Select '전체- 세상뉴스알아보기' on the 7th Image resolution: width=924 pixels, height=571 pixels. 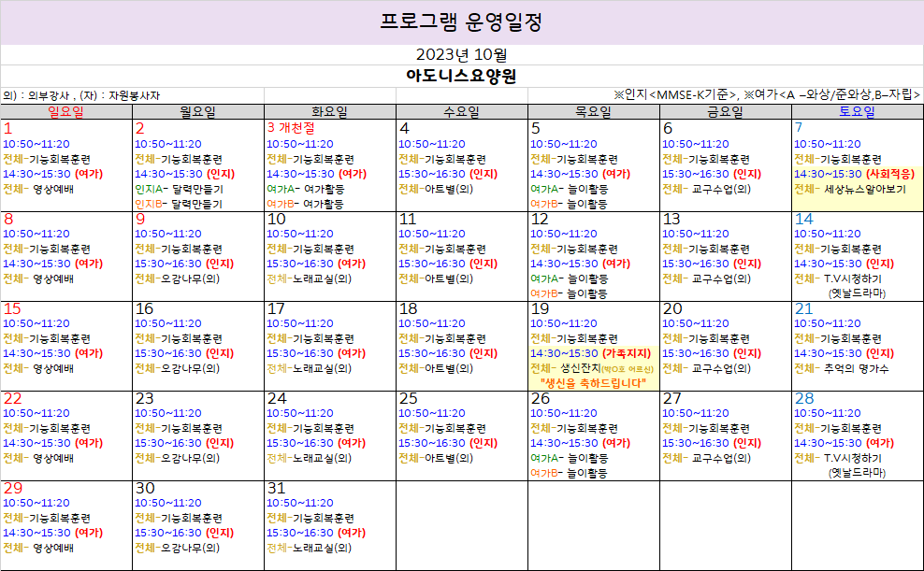(850, 190)
